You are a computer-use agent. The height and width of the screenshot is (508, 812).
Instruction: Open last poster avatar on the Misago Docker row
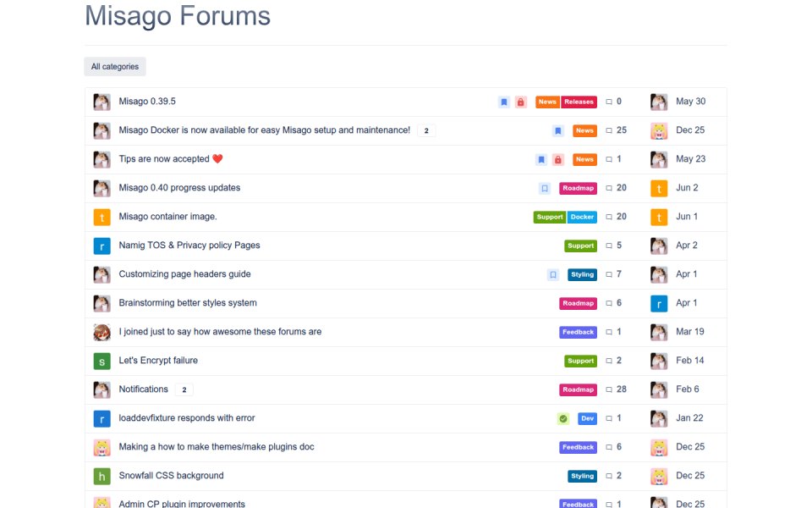(x=659, y=130)
